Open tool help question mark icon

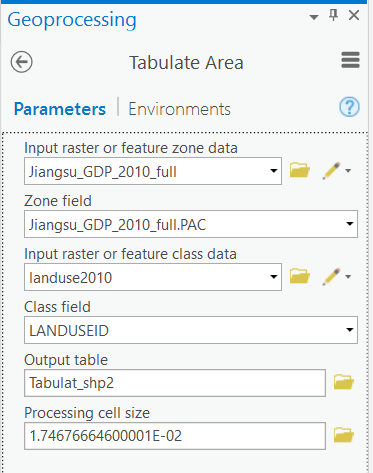pos(349,107)
